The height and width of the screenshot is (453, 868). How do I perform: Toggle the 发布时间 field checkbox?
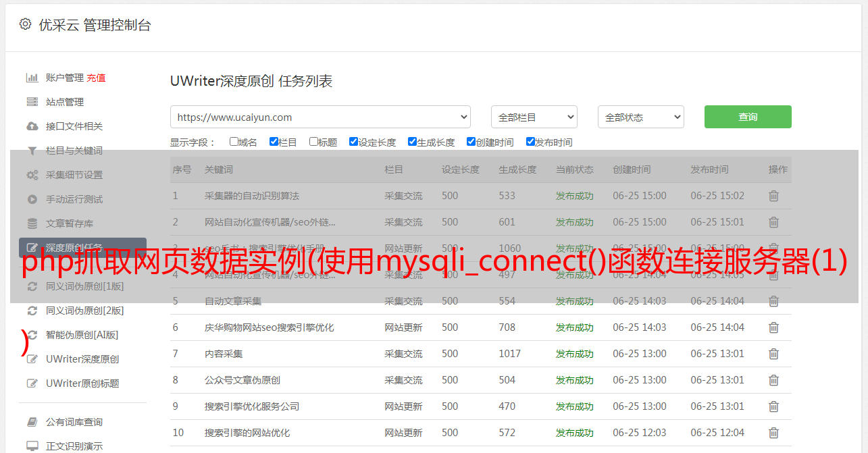530,142
